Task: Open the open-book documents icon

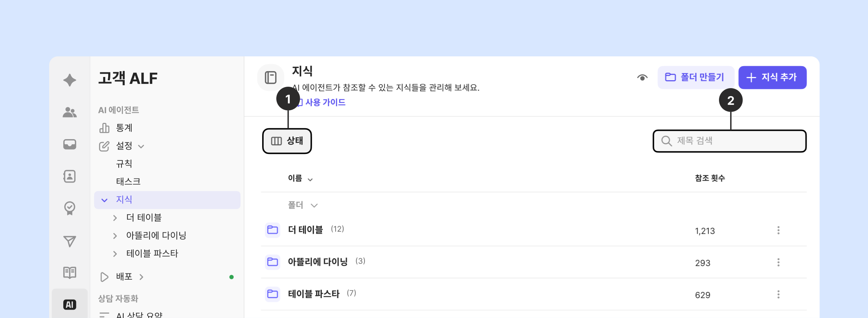Action: tap(69, 272)
